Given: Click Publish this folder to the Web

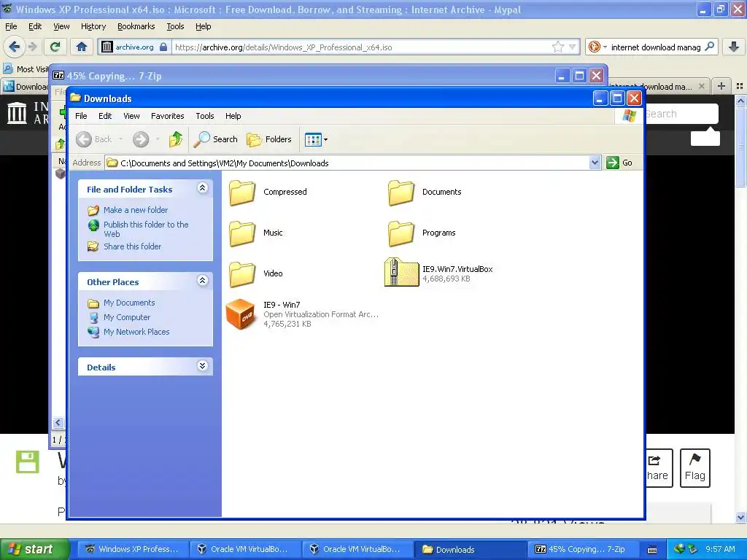Looking at the screenshot, I should pos(146,229).
